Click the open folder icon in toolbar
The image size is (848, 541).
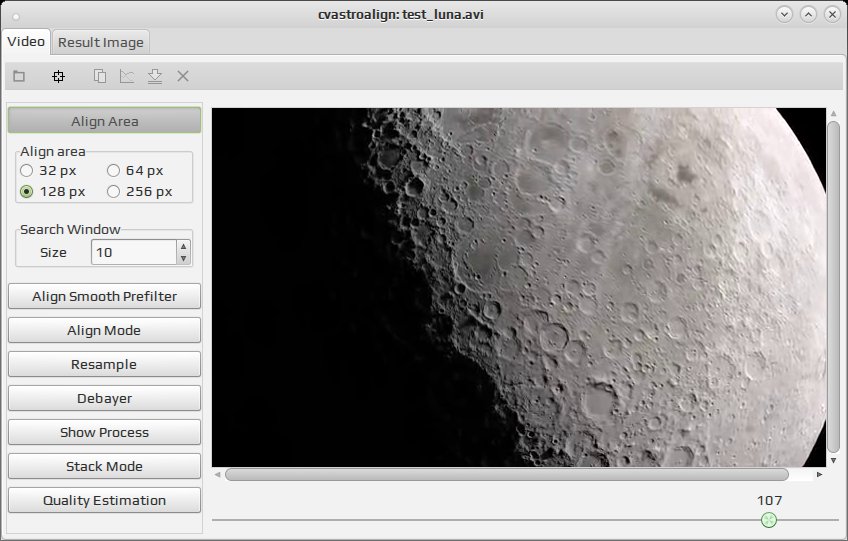19,76
